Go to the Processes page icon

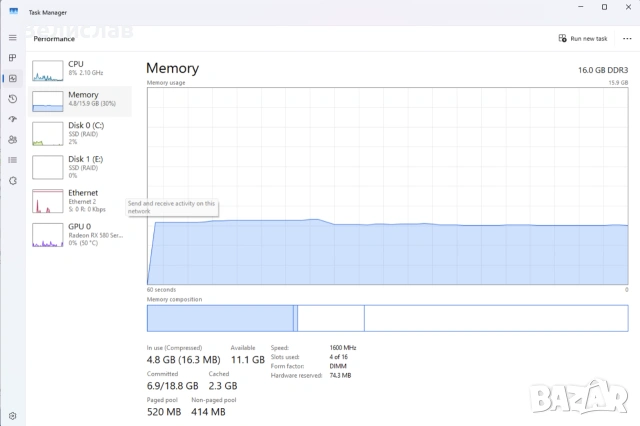(13, 58)
